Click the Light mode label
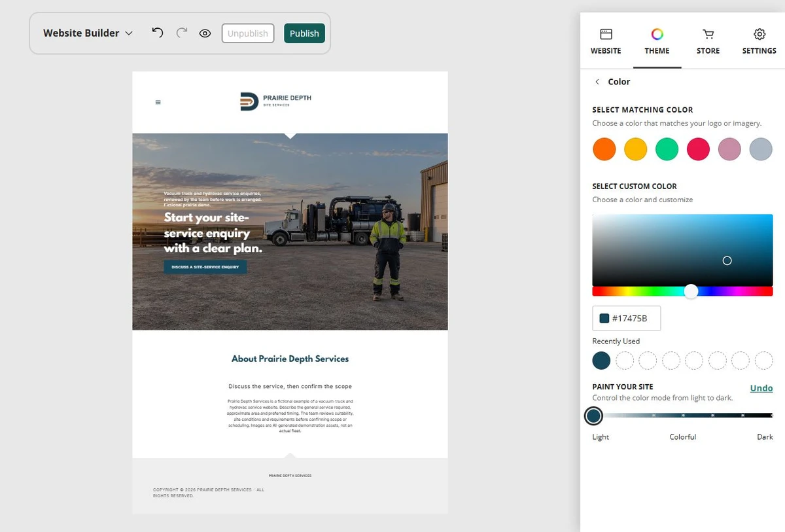The height and width of the screenshot is (532, 785). (x=601, y=436)
